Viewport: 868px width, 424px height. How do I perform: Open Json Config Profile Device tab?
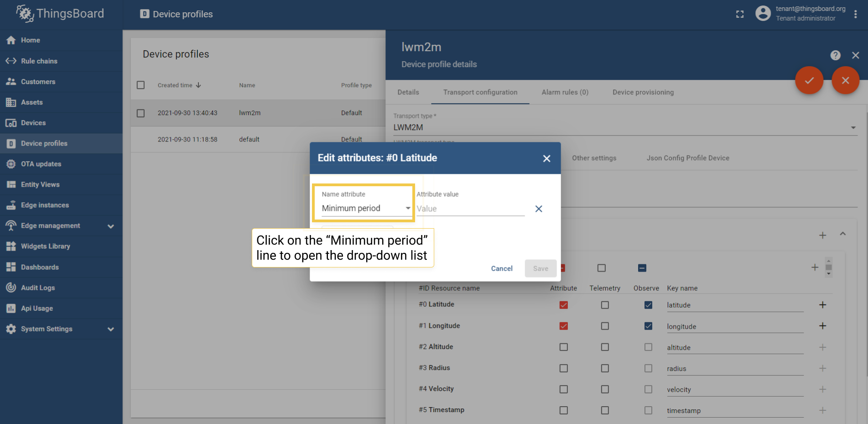(x=688, y=158)
